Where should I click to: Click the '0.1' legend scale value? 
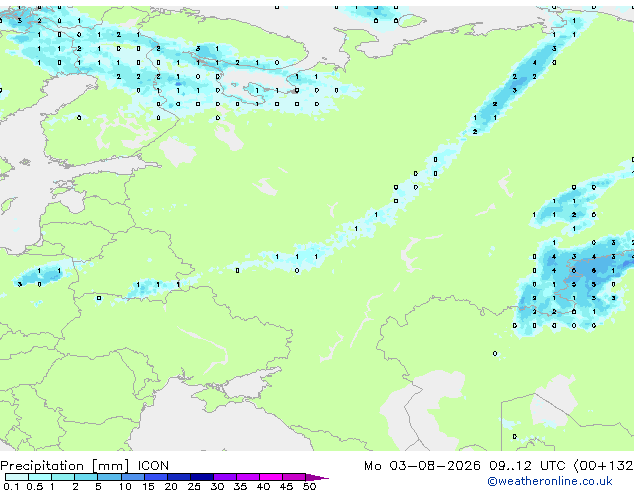tap(11, 486)
